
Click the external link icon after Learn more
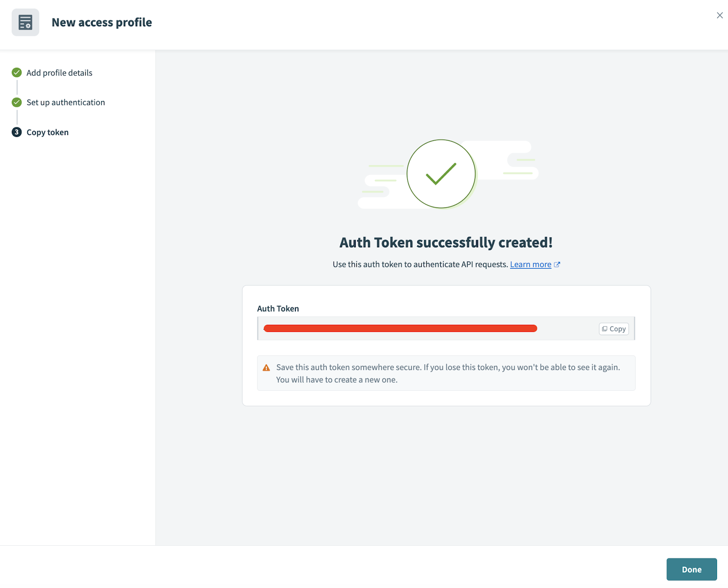coord(557,264)
